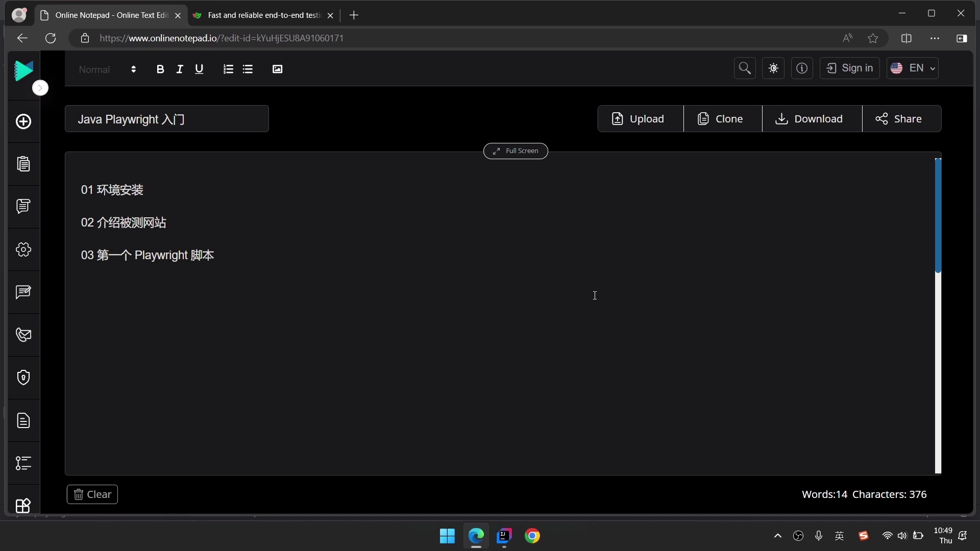Open a new browser tab
Image resolution: width=980 pixels, height=551 pixels.
tap(355, 15)
